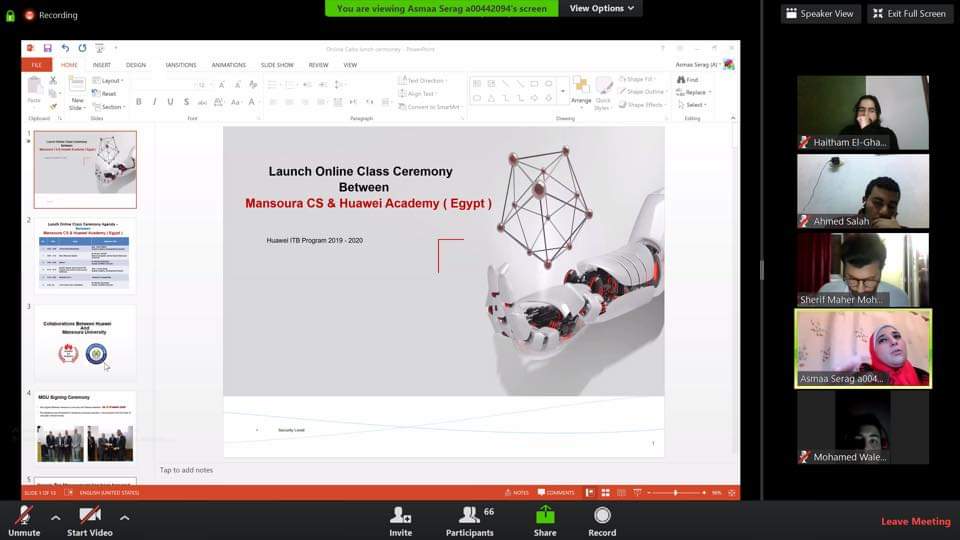Convert text to SmartArt
960x540 pixels.
430,107
